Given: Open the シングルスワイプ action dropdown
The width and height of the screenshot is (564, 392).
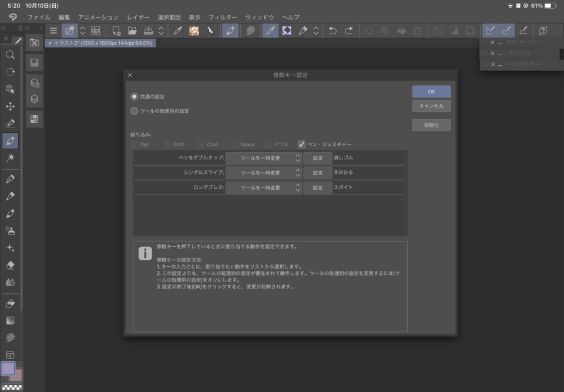Looking at the screenshot, I should 264,173.
